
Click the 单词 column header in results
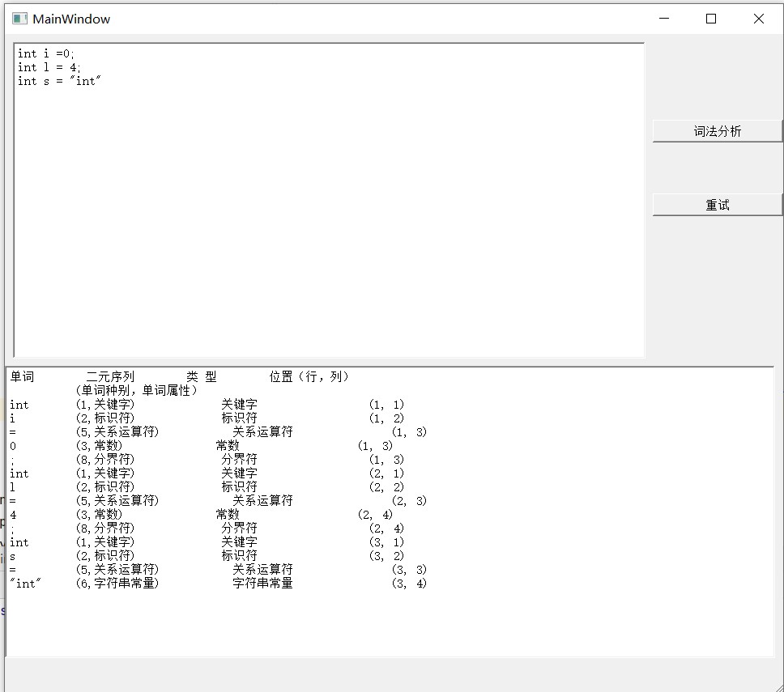pos(17,376)
